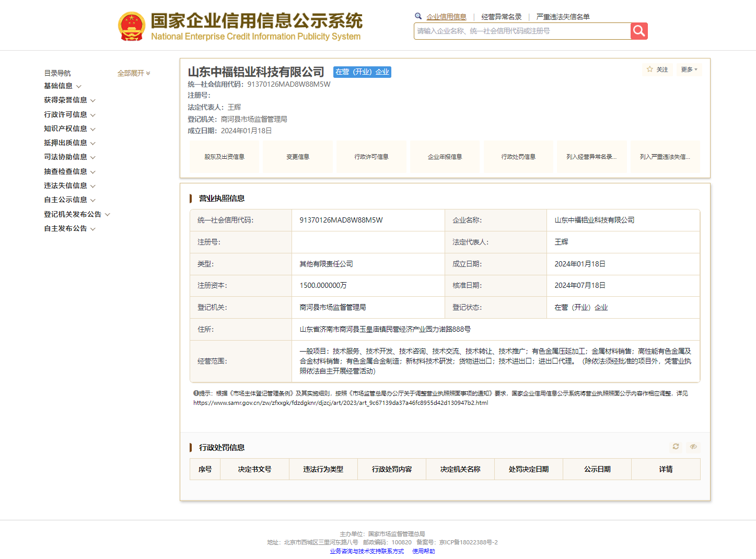
Task: Click the 目录导航 sidebar heading
Action: point(57,73)
